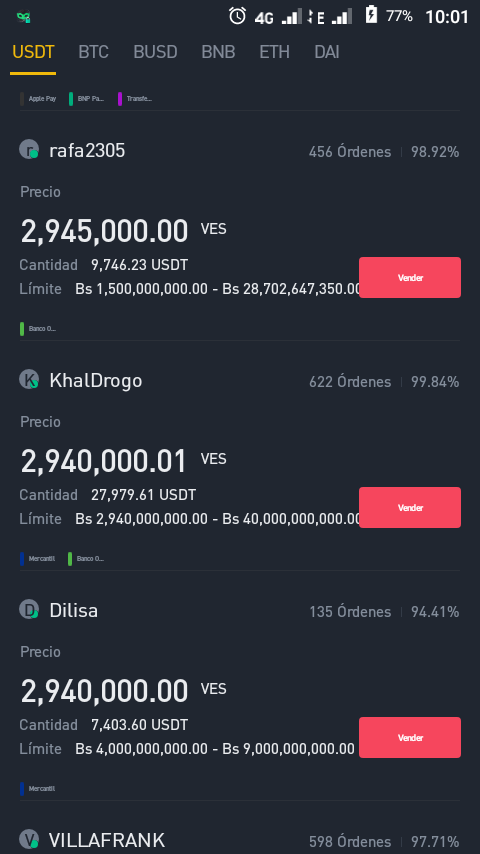Switch to the BUSD tab
The width and height of the screenshot is (480, 854).
(155, 52)
